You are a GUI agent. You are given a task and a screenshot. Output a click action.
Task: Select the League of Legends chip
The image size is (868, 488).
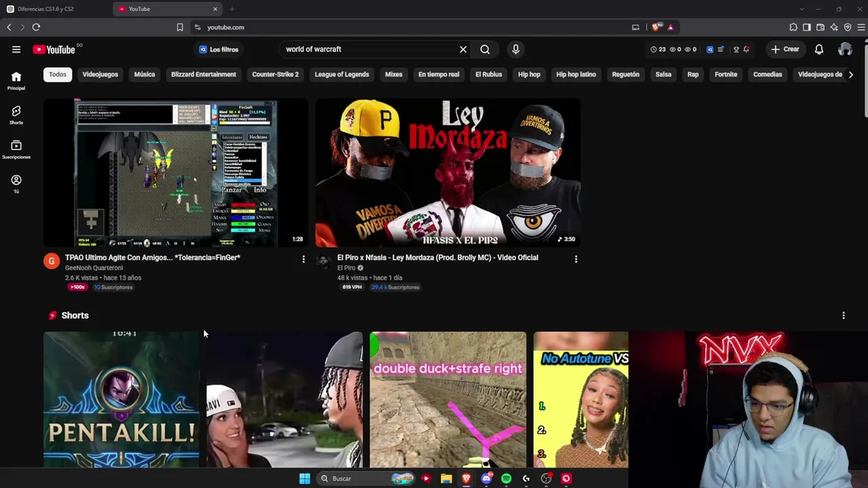(x=342, y=75)
